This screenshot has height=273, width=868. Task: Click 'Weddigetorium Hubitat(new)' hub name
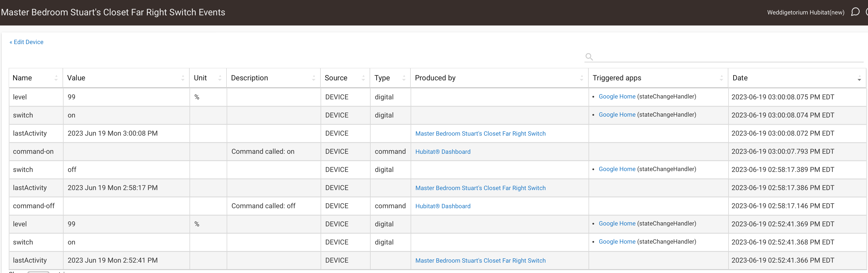click(x=806, y=13)
